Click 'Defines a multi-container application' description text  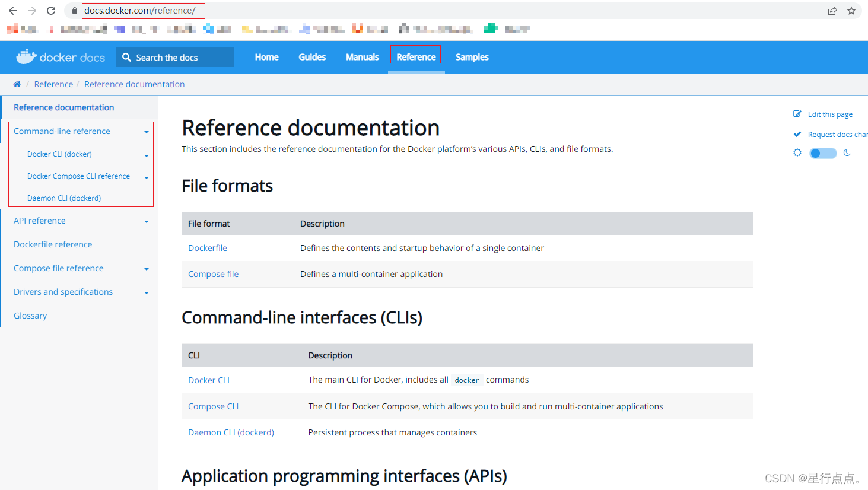click(x=371, y=274)
